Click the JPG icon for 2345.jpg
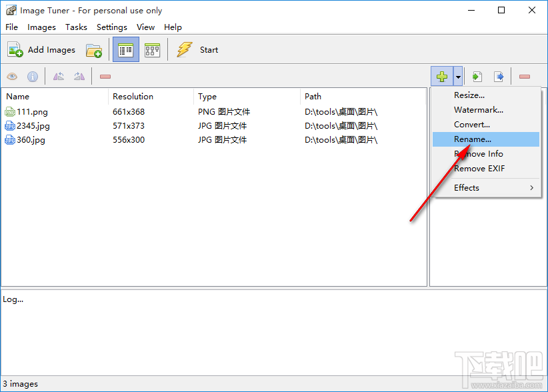 click(x=10, y=126)
